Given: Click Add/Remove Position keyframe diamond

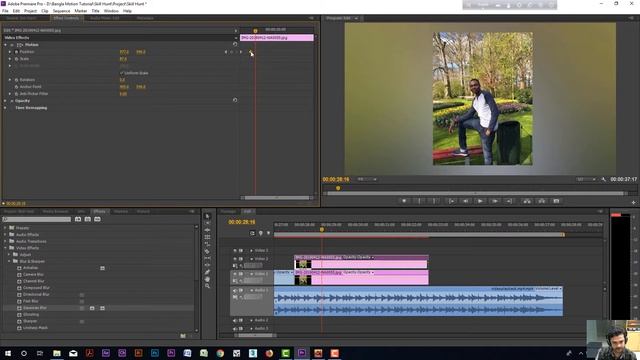Looking at the screenshot, I should [232, 52].
